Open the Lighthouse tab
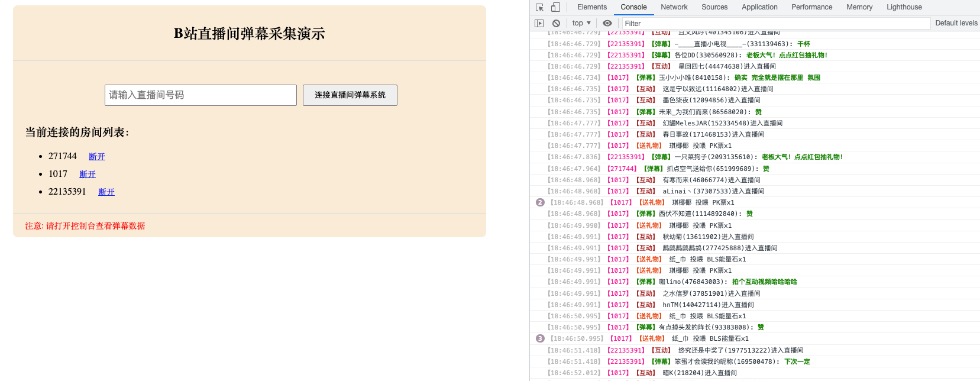 (904, 7)
